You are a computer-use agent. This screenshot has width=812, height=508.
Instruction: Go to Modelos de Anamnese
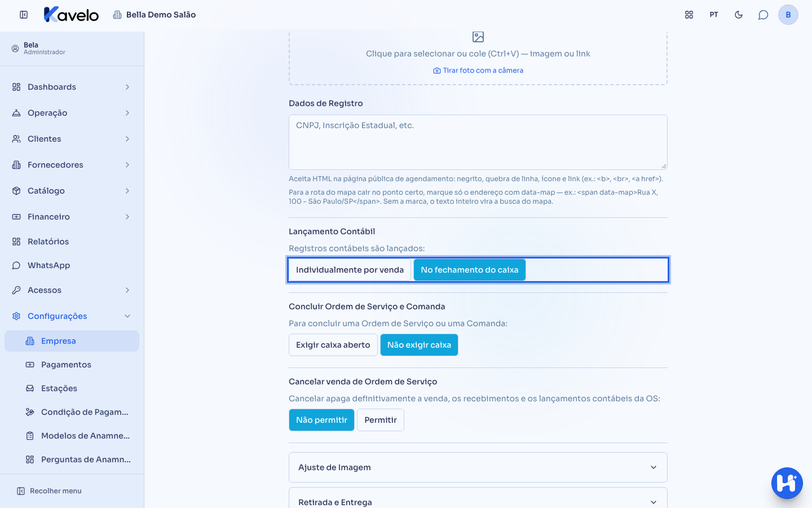(x=72, y=436)
